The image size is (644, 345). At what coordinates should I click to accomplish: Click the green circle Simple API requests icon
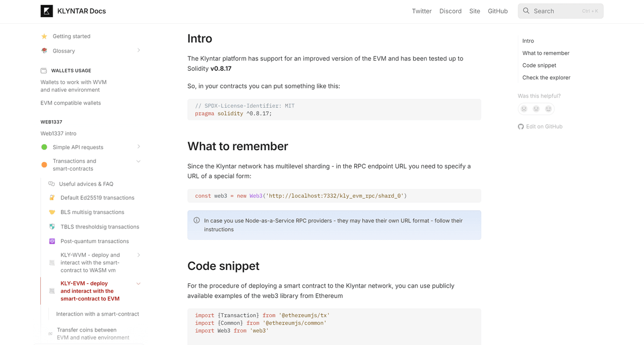coord(44,147)
